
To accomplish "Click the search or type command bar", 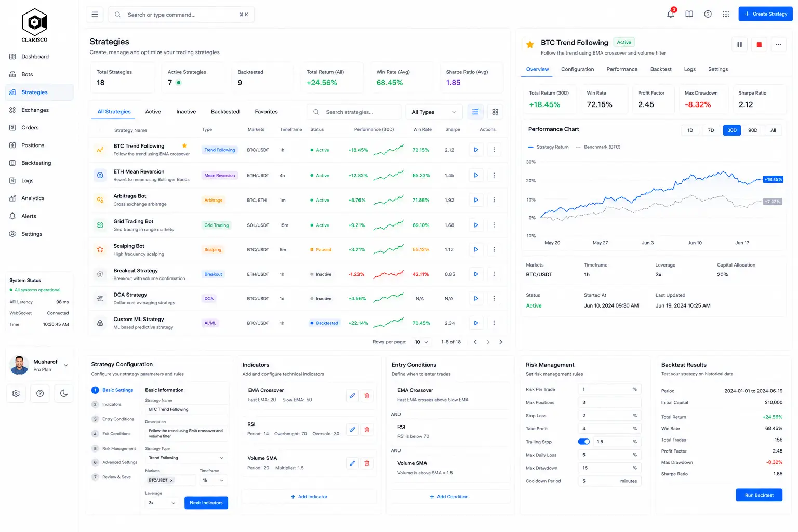I will pos(181,15).
